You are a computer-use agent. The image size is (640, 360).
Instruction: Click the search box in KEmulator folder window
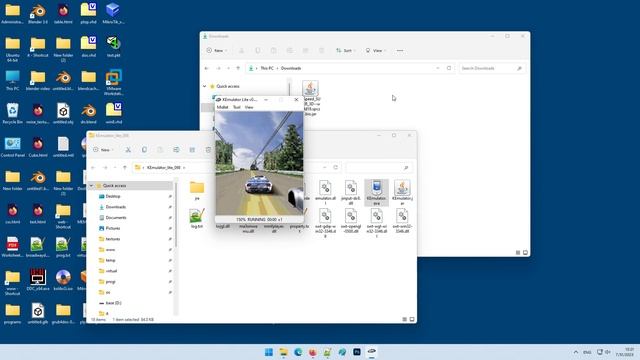(x=378, y=167)
